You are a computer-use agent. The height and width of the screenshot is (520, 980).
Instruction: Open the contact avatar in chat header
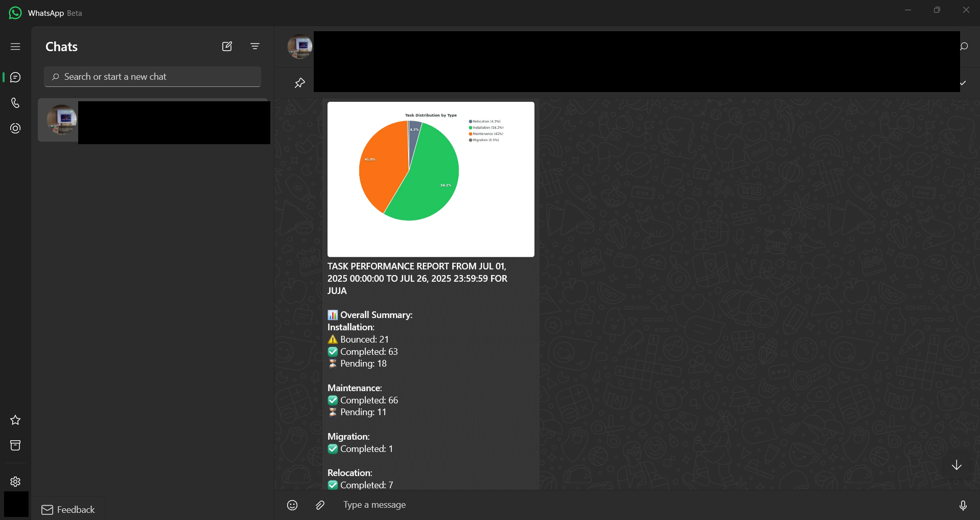click(x=300, y=47)
